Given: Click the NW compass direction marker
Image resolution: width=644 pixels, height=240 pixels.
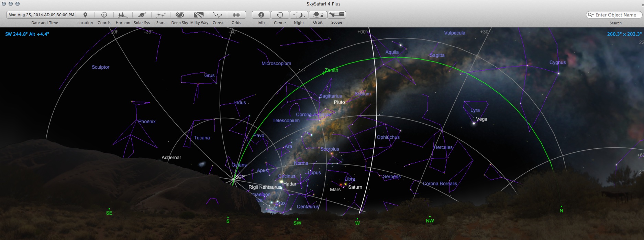Looking at the screenshot, I should point(430,221).
